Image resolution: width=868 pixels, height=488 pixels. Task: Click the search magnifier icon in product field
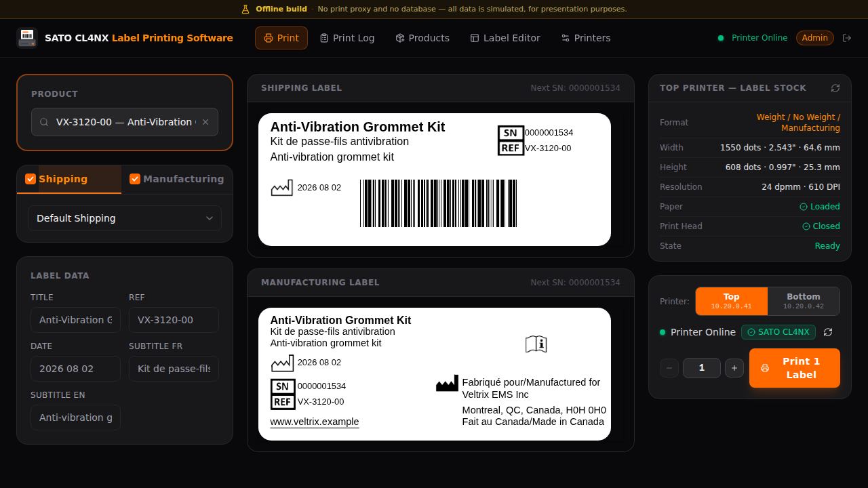44,122
